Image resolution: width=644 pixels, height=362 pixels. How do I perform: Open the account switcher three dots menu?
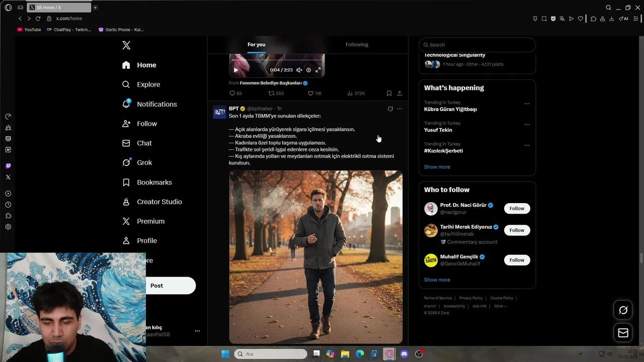pos(197,331)
